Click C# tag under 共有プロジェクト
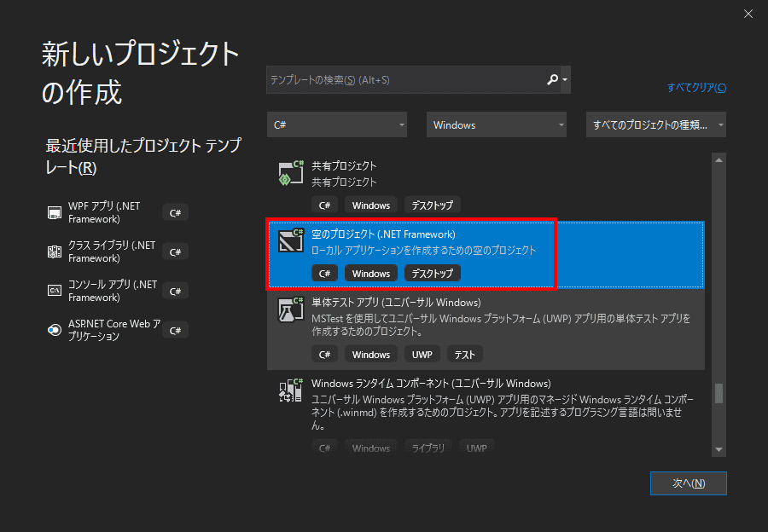The height and width of the screenshot is (532, 768). pos(325,205)
